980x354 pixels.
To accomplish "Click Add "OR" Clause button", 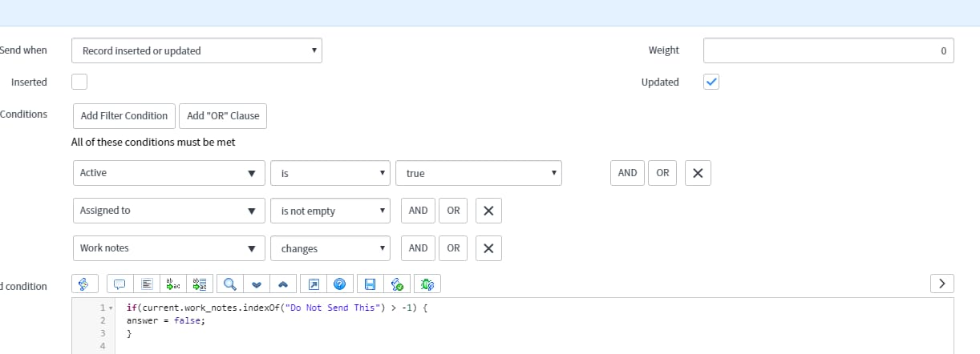I will click(223, 115).
